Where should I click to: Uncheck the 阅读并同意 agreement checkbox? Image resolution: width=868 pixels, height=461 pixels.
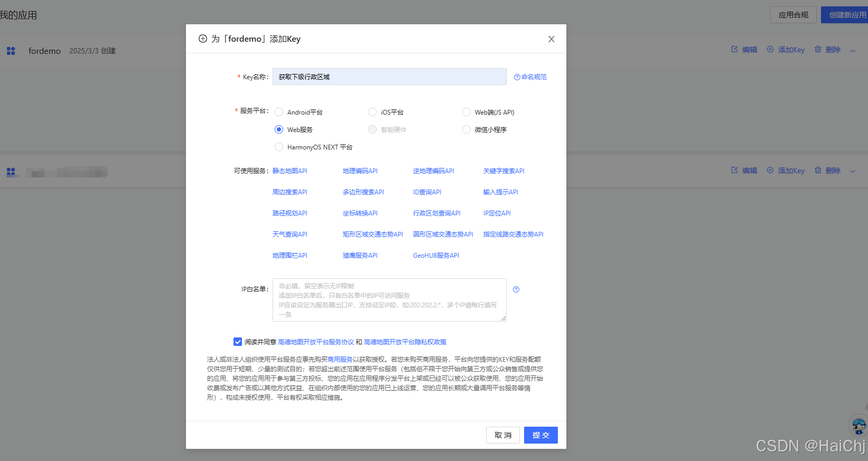(238, 342)
